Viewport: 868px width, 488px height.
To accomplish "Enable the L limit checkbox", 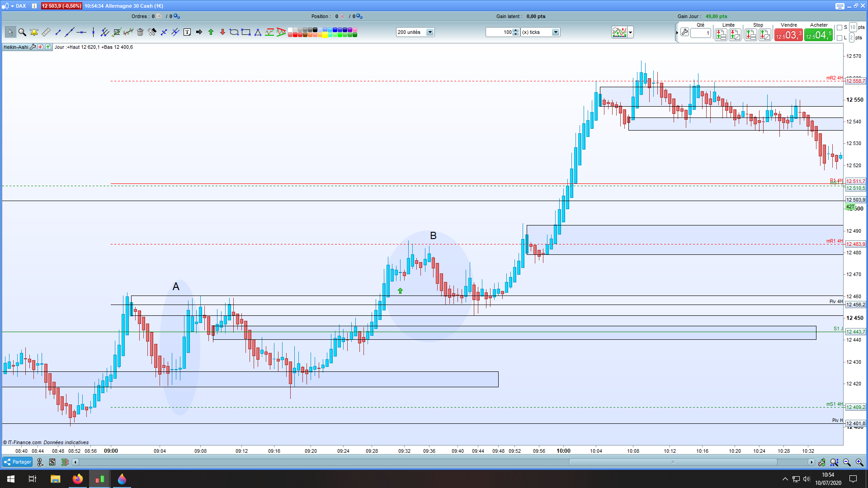I will 840,38.
